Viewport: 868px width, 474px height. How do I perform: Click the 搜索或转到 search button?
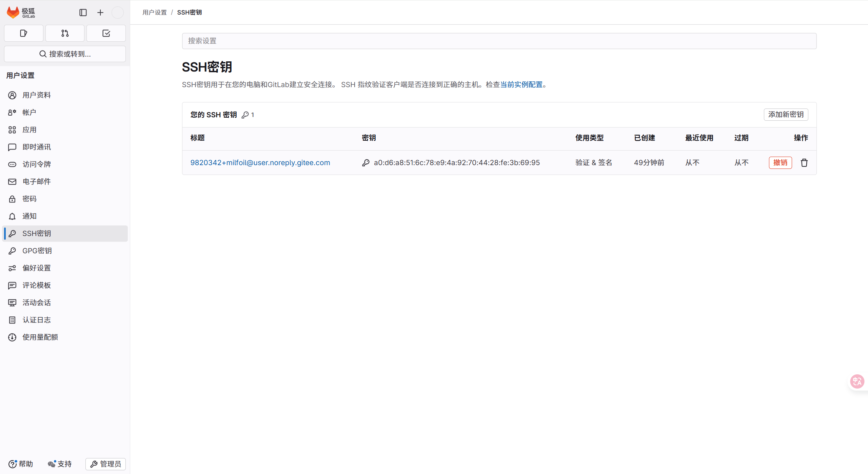click(x=65, y=54)
